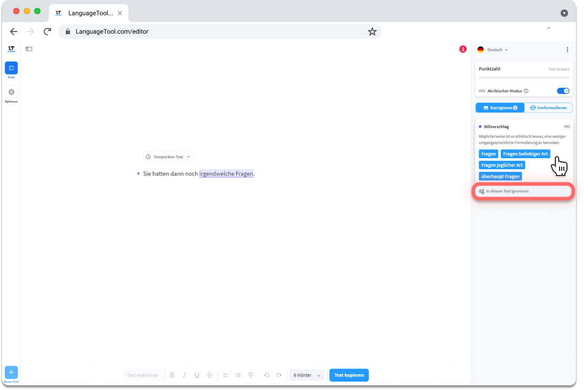The height and width of the screenshot is (390, 588).
Task: Open browser profile dropdown at top right
Action: 564,13
